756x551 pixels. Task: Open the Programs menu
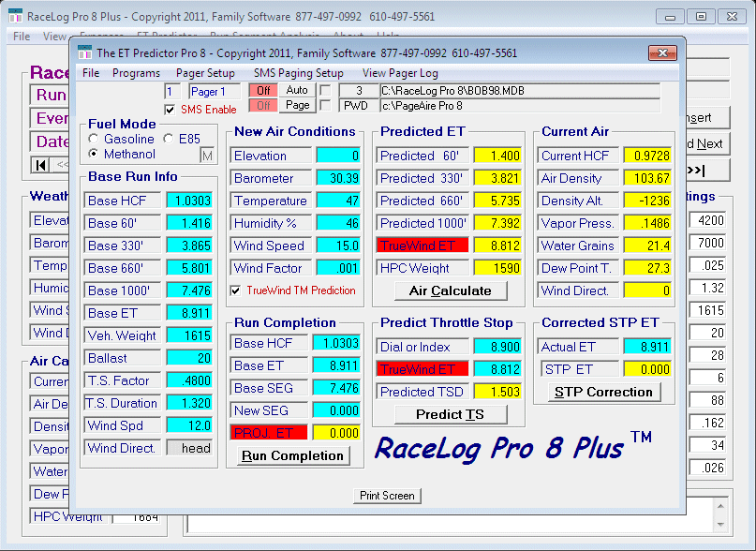tap(136, 72)
